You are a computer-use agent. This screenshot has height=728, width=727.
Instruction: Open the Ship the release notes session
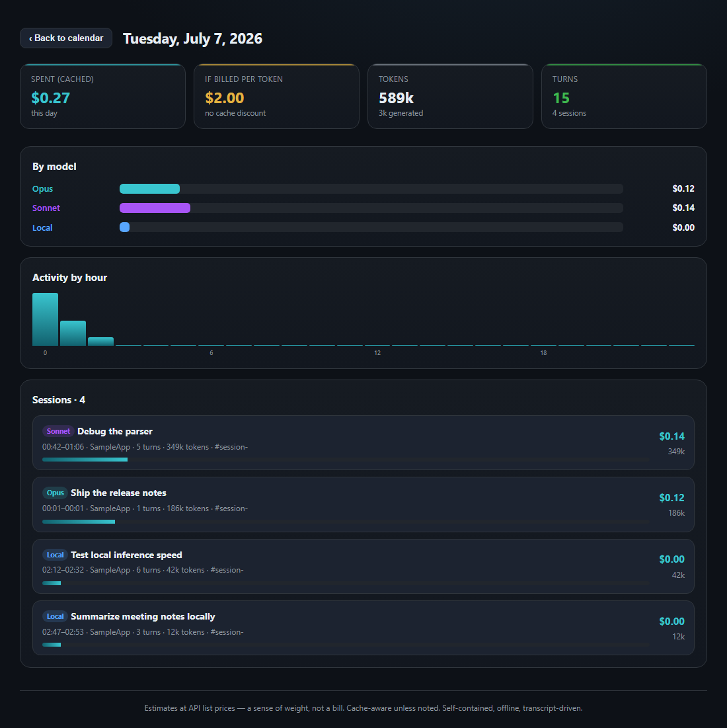[x=363, y=505]
